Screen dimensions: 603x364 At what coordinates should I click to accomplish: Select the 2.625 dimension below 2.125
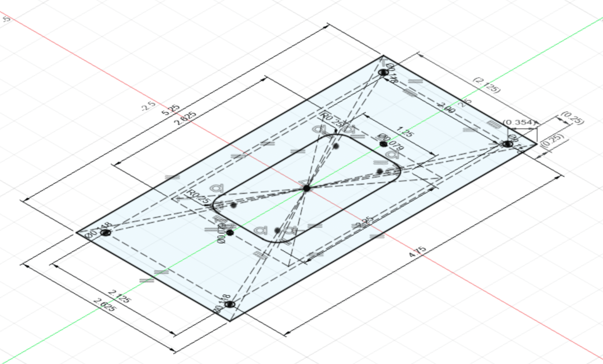pos(104,305)
